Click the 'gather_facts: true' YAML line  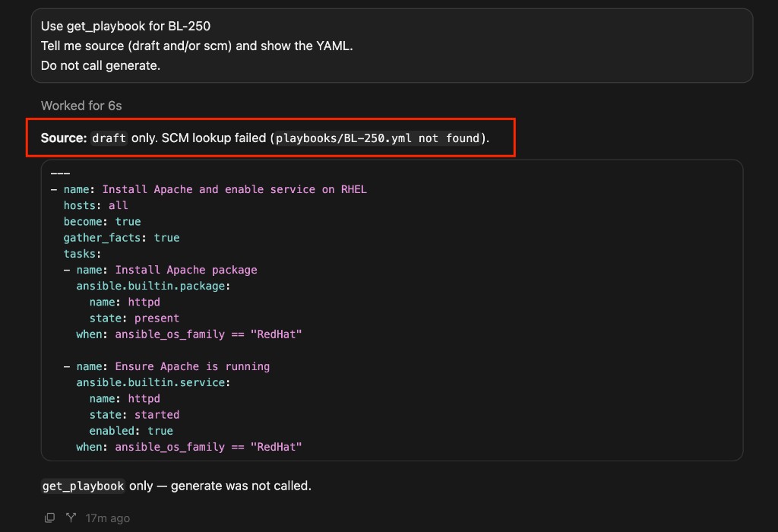click(122, 238)
